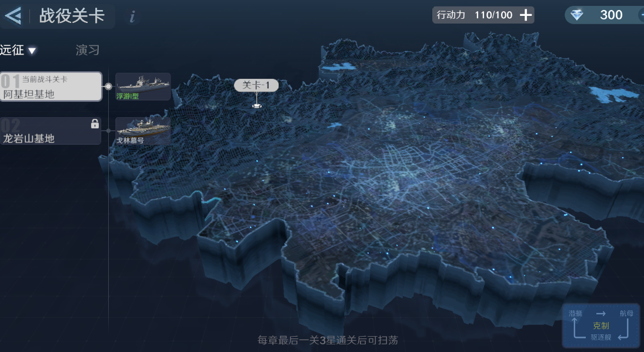The height and width of the screenshot is (352, 644).
Task: Open the 远征 mode selector label
Action: 12,50
